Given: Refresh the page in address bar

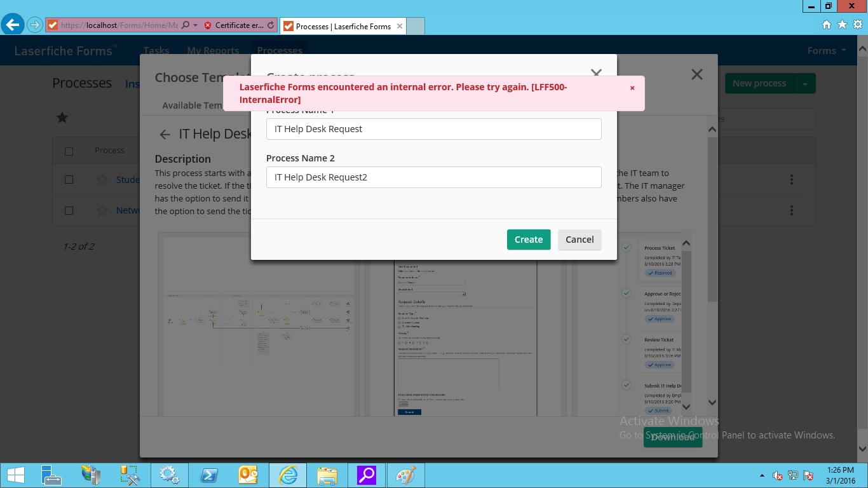Looking at the screenshot, I should click(271, 25).
